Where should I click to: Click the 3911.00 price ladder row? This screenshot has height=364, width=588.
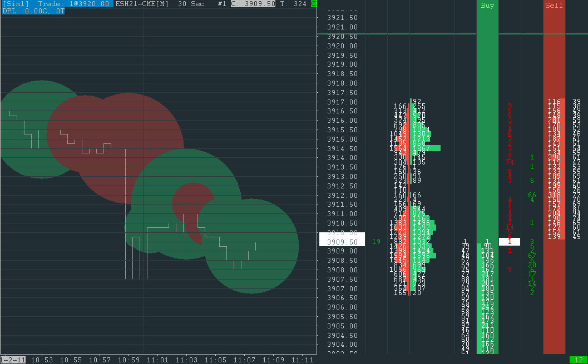(x=342, y=214)
